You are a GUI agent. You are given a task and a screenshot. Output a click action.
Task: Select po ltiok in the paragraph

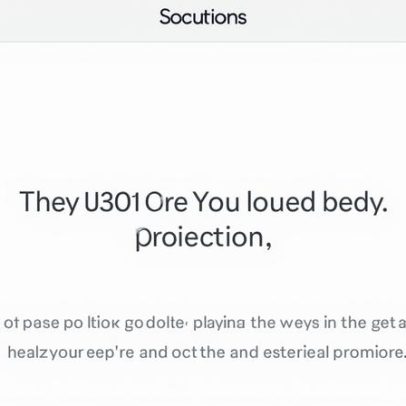(92, 323)
